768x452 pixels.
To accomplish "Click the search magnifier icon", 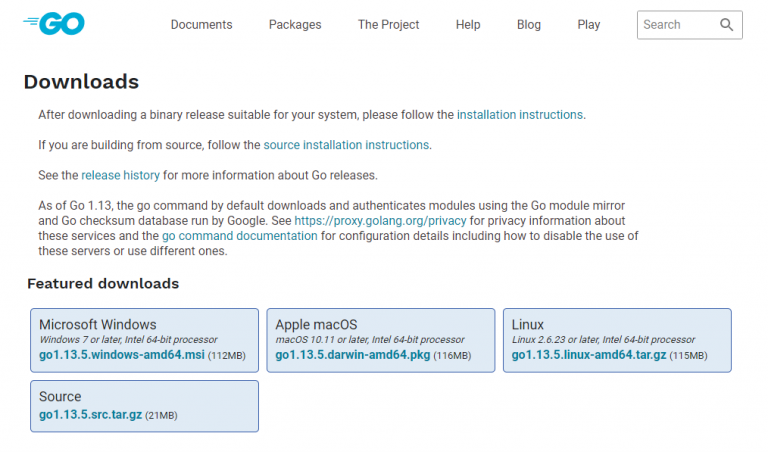I will coord(726,24).
